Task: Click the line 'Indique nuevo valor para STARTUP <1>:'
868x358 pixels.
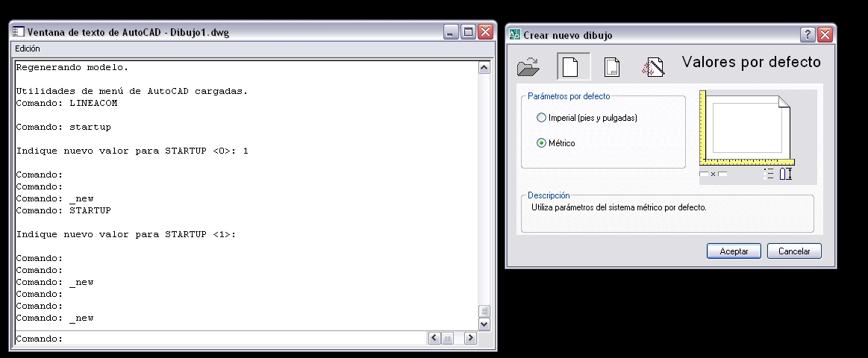Action: [x=126, y=234]
